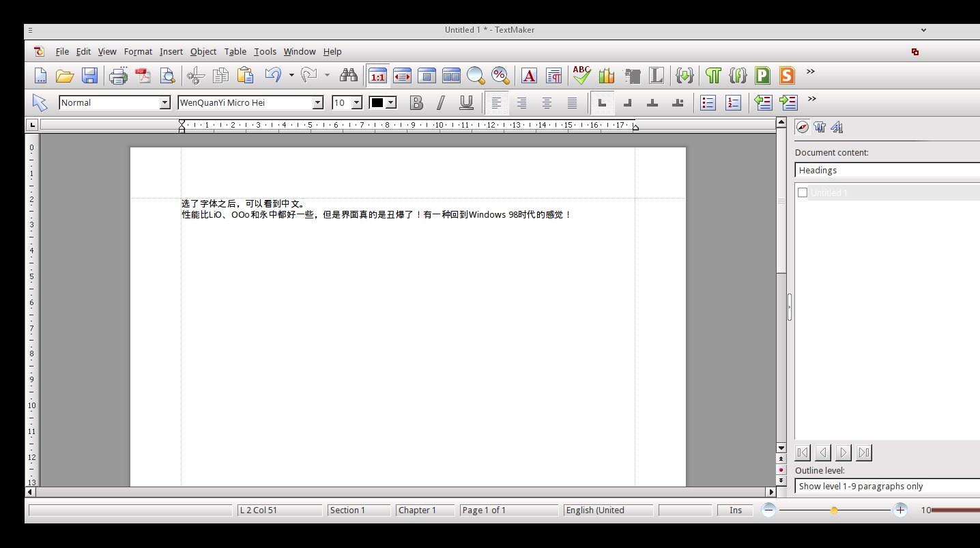Viewport: 980px width, 548px height.
Task: Export document as PDF icon
Action: (x=143, y=75)
